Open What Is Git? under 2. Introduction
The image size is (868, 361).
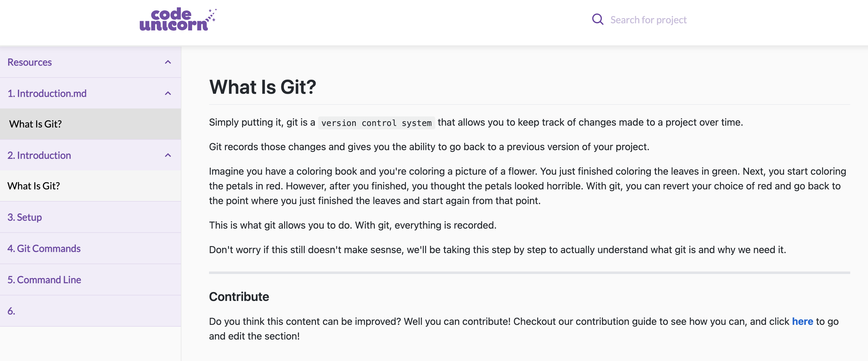click(x=34, y=186)
